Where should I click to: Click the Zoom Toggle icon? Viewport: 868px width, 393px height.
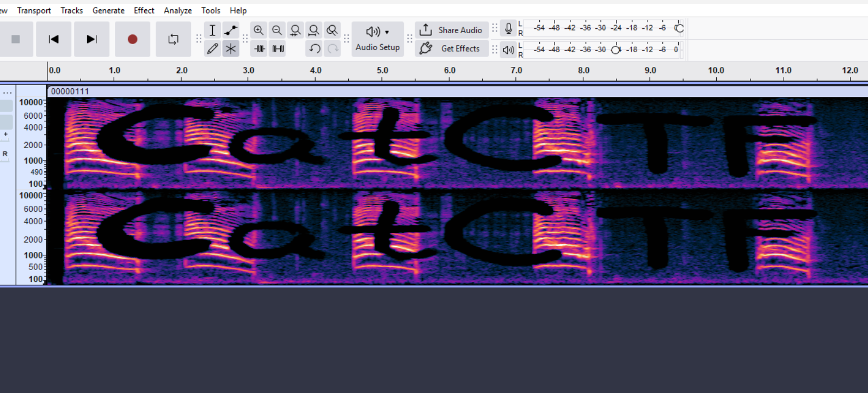332,30
